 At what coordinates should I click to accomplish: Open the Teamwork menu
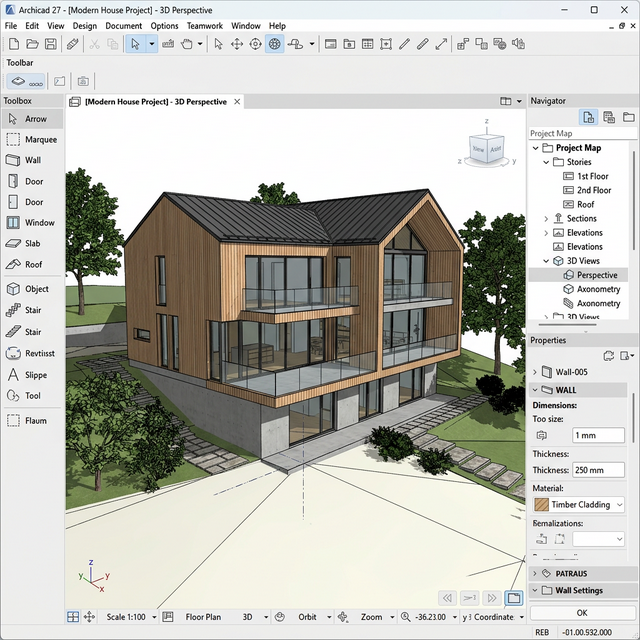point(204,26)
